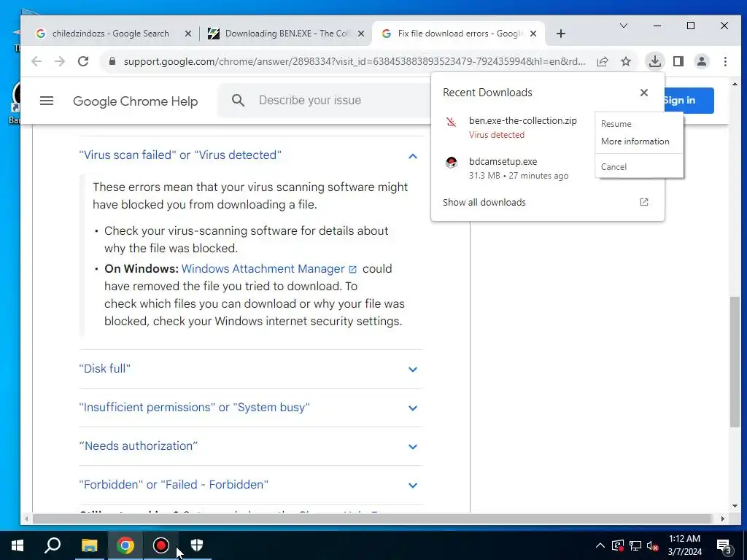Click the vertical page scrollbar thumb
Screen dimensions: 747x560
[735, 362]
